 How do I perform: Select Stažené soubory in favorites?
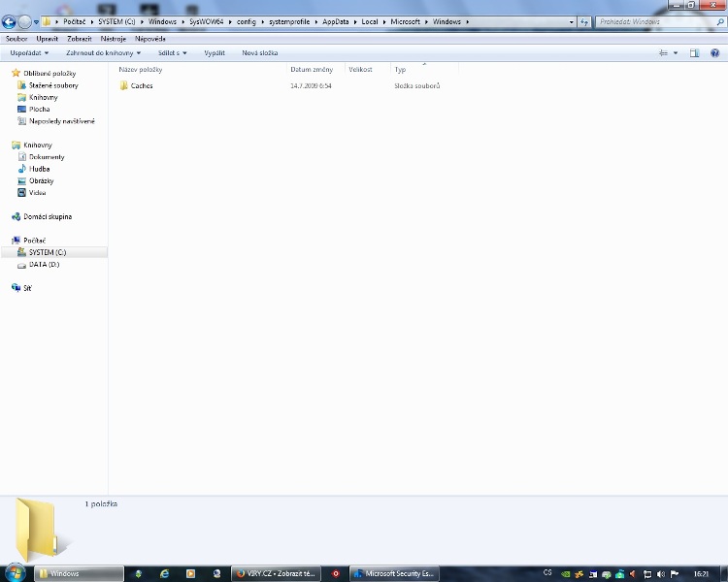(53, 85)
